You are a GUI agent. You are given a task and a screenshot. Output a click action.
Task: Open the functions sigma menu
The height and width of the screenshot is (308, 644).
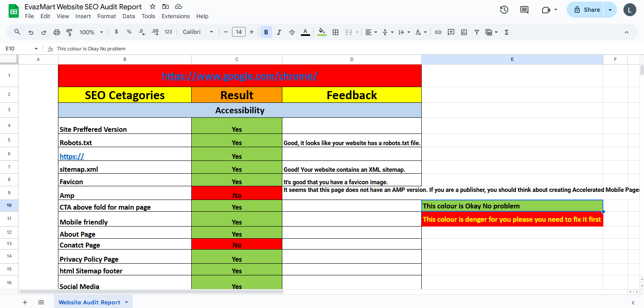[507, 32]
